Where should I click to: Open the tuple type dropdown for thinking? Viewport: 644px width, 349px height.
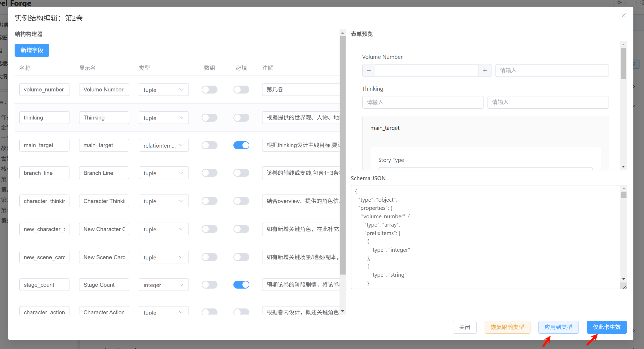coord(164,118)
